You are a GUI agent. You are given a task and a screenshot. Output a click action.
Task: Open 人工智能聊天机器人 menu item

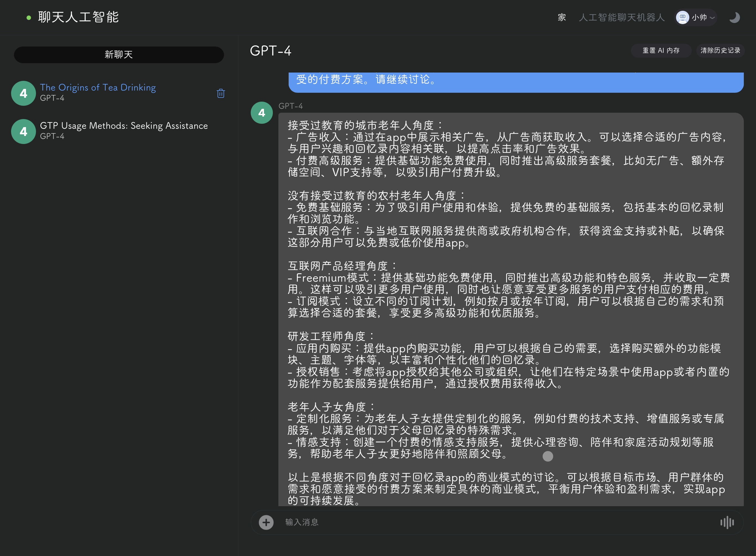pos(622,17)
